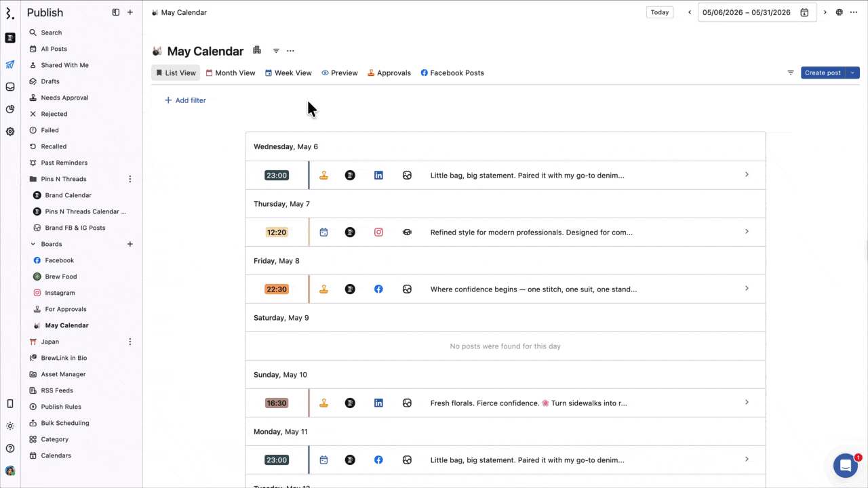Open Pins N Threads three-dot menu

click(x=130, y=179)
